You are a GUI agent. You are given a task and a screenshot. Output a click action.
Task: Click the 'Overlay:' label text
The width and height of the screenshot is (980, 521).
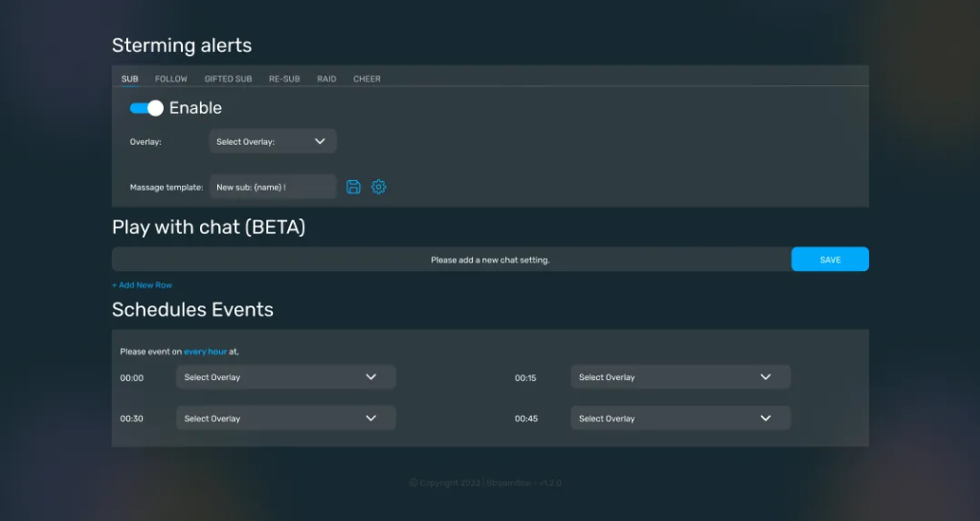coord(145,142)
